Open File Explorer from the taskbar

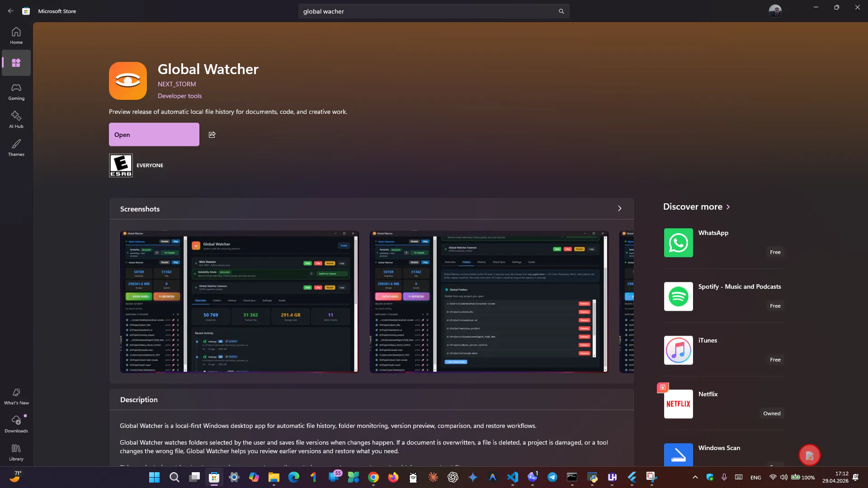point(274,477)
